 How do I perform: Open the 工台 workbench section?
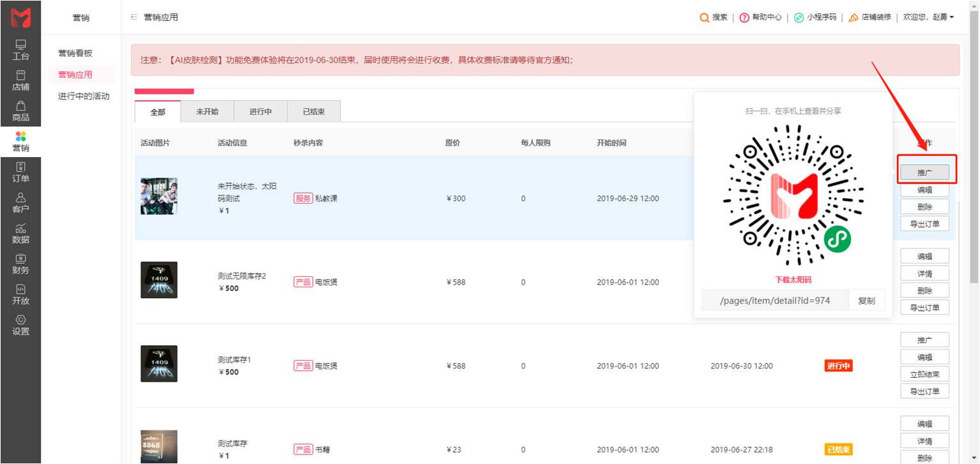[20, 50]
